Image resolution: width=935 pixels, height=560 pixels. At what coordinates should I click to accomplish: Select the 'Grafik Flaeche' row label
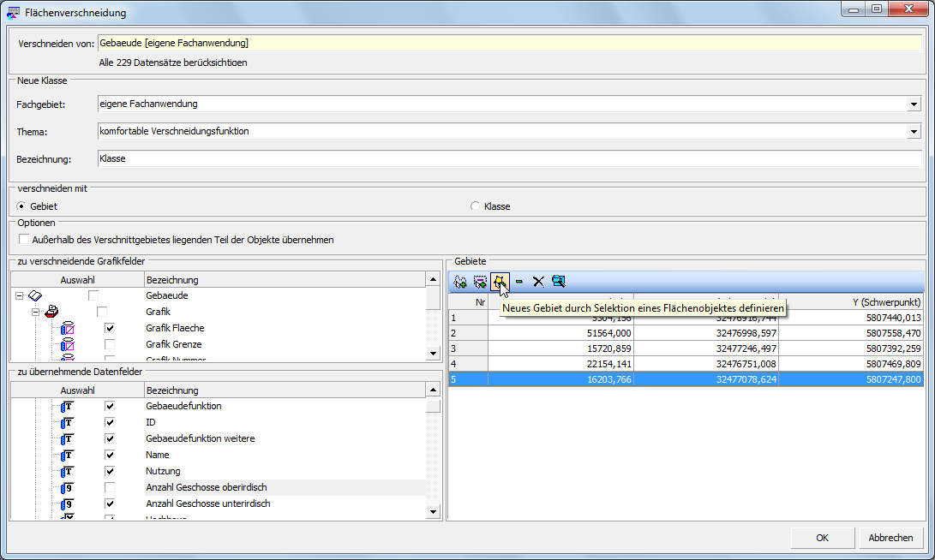point(175,328)
